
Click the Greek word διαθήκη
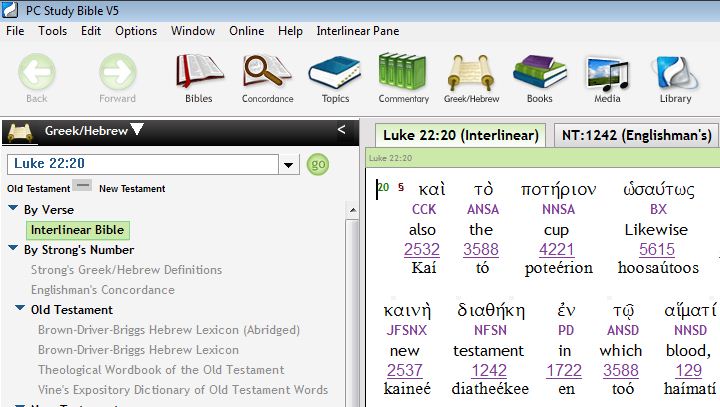tap(491, 311)
